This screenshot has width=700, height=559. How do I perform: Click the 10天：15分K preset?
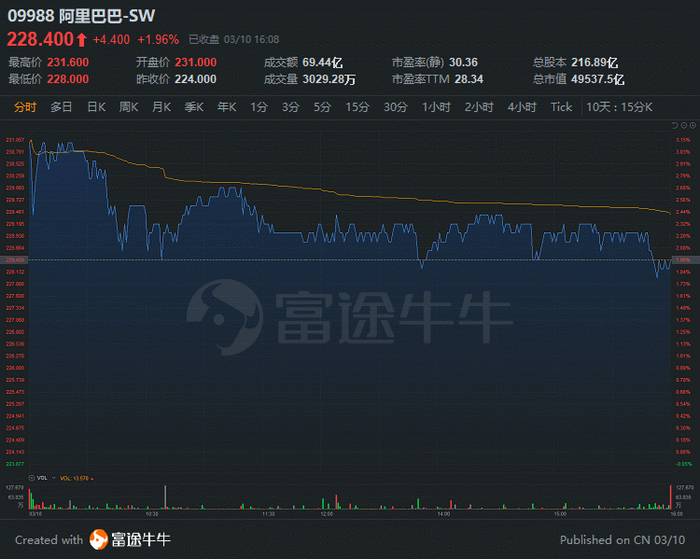(x=619, y=107)
